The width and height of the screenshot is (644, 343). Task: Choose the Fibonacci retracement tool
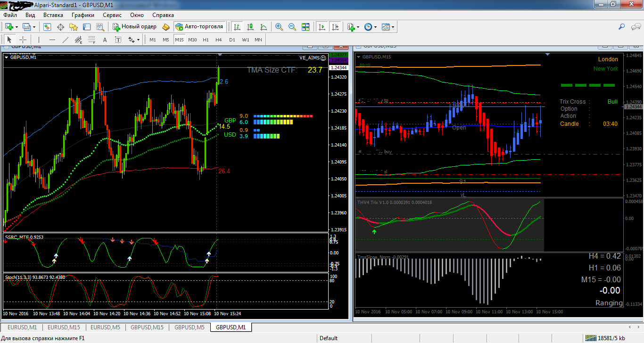[92, 40]
